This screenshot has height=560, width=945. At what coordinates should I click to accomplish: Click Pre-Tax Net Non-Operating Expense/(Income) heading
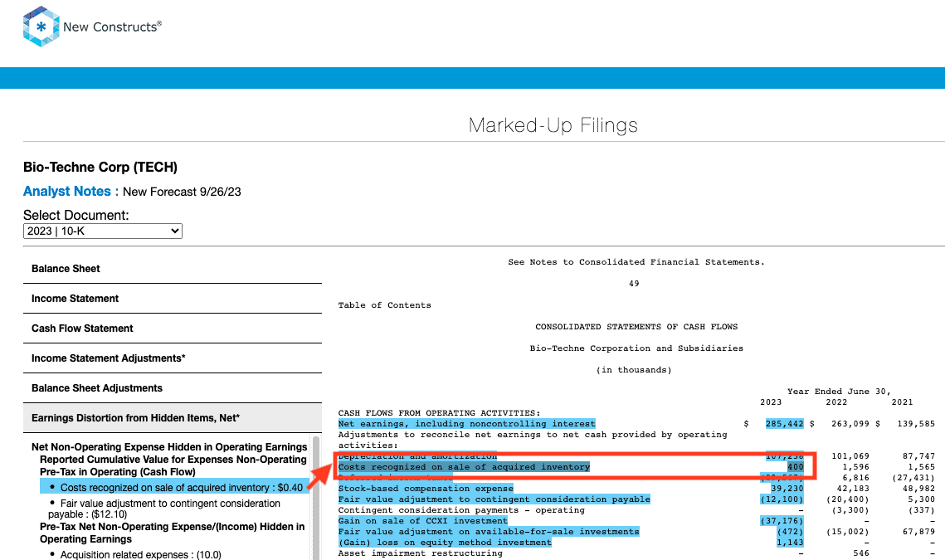pyautogui.click(x=172, y=533)
